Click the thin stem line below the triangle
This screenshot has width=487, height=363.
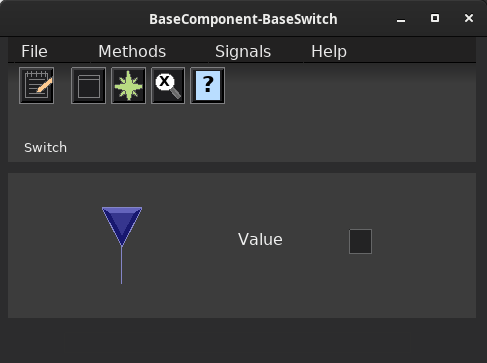click(122, 265)
